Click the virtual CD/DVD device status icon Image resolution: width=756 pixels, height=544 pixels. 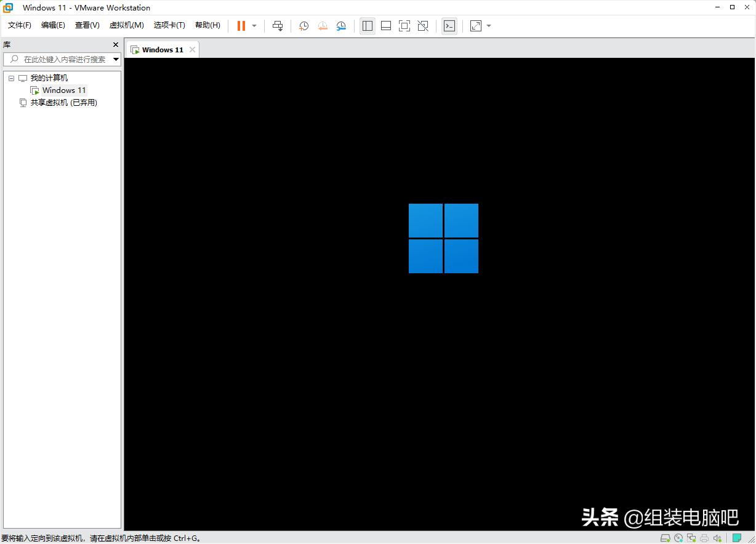tap(678, 538)
